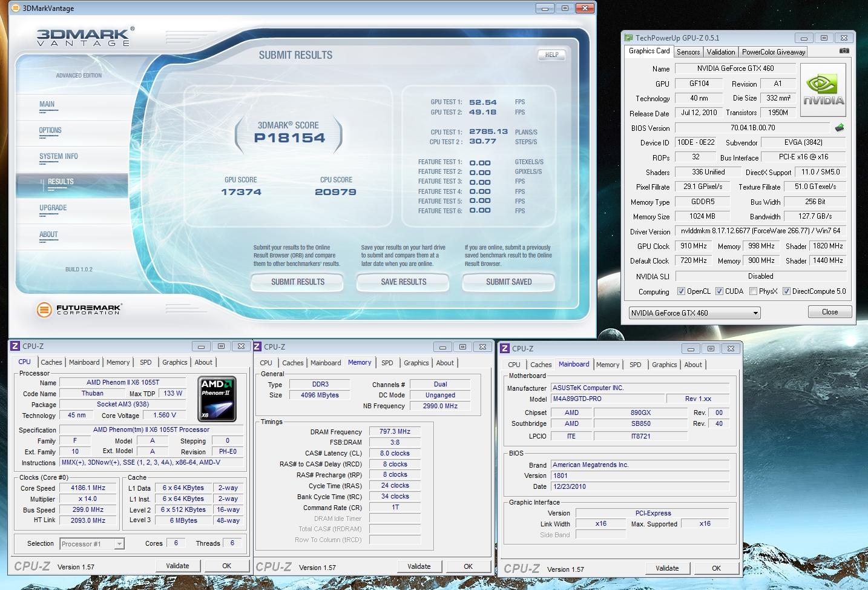The width and height of the screenshot is (868, 590).
Task: Click the GPU-Z title bar icon
Action: [x=629, y=38]
